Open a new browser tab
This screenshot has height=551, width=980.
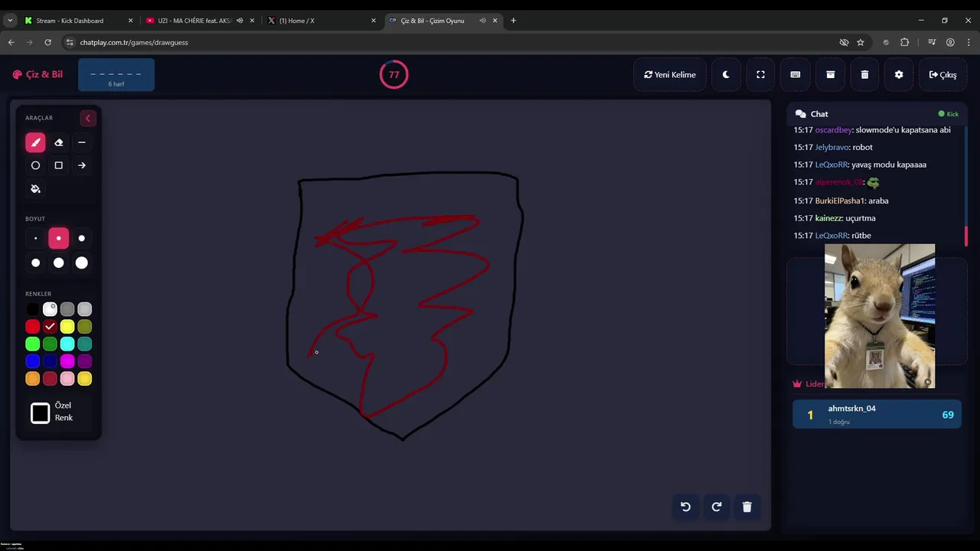click(x=513, y=21)
